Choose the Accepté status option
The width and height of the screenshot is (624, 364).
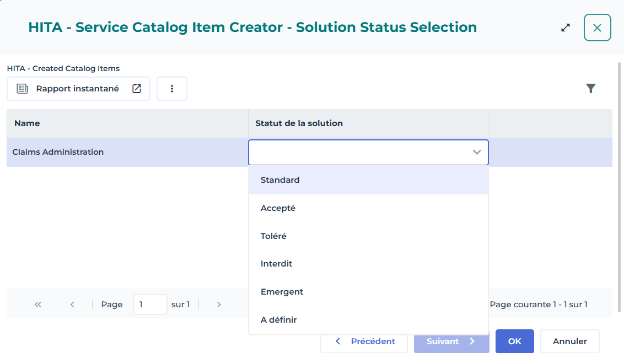click(278, 208)
